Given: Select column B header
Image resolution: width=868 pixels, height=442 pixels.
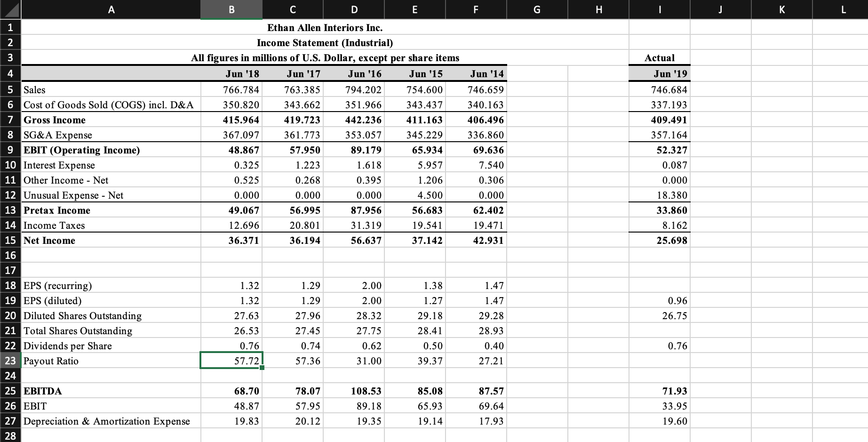Looking at the screenshot, I should 231,9.
